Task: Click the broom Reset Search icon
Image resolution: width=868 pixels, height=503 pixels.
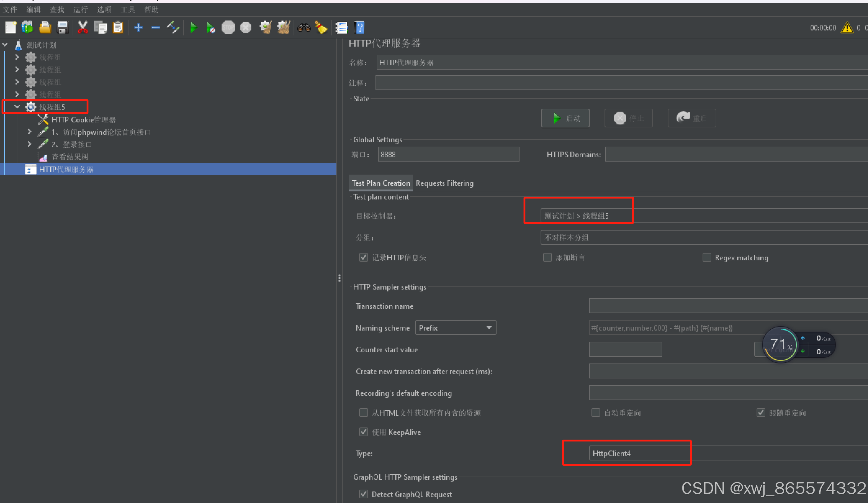Action: (x=321, y=28)
